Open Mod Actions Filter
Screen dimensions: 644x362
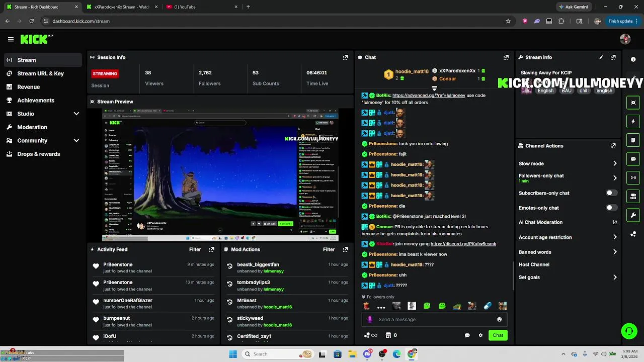[329, 249]
